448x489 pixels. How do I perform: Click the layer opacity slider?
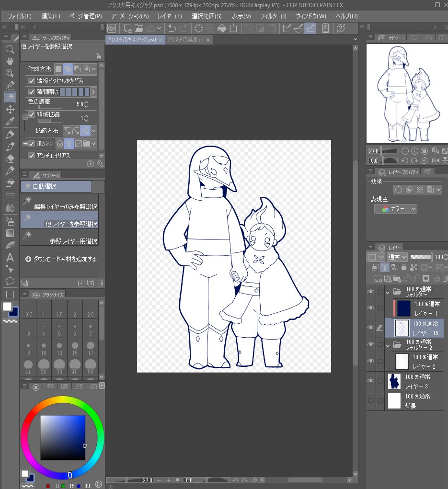coord(421,257)
